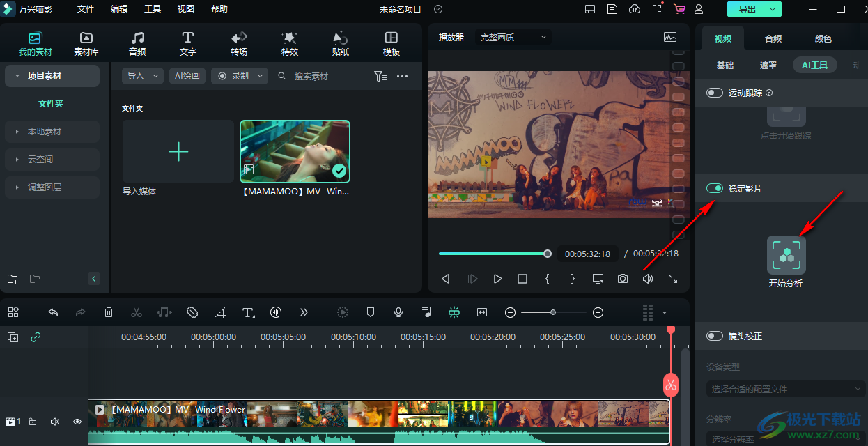Open the 文字 text titles tab
This screenshot has width=868, height=446.
(188, 43)
